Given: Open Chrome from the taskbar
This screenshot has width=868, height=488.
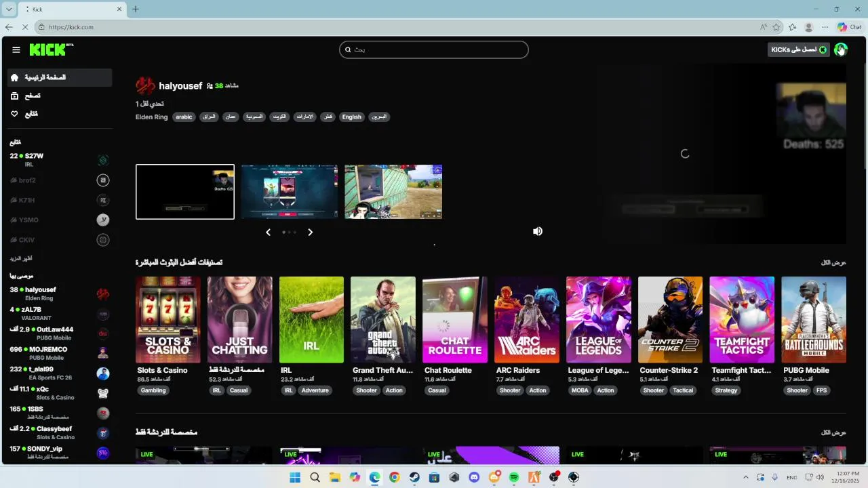Looking at the screenshot, I should (395, 477).
